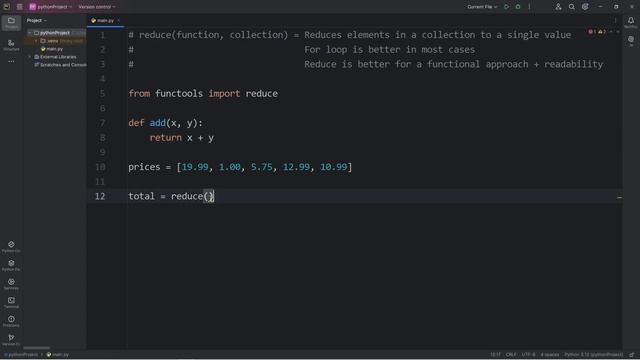The width and height of the screenshot is (640, 360).
Task: Open more run actions menu
Action: 529,7
